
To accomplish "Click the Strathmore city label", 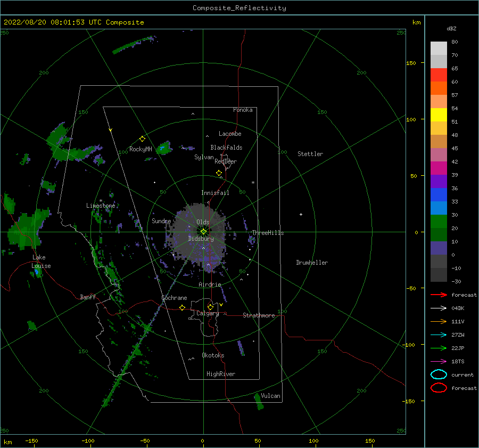I will 259,315.
